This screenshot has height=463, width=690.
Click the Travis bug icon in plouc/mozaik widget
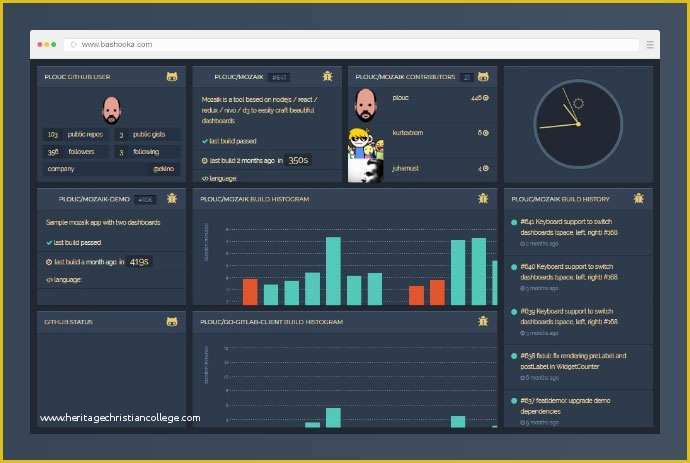click(327, 76)
